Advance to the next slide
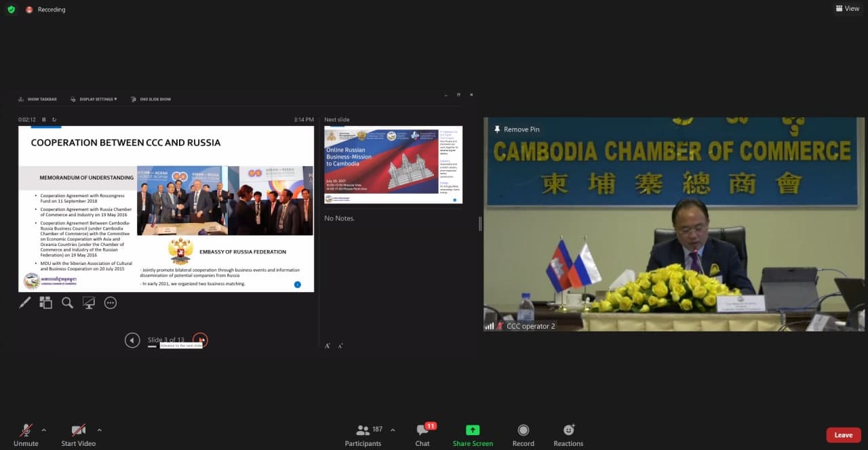This screenshot has height=450, width=868. click(200, 340)
